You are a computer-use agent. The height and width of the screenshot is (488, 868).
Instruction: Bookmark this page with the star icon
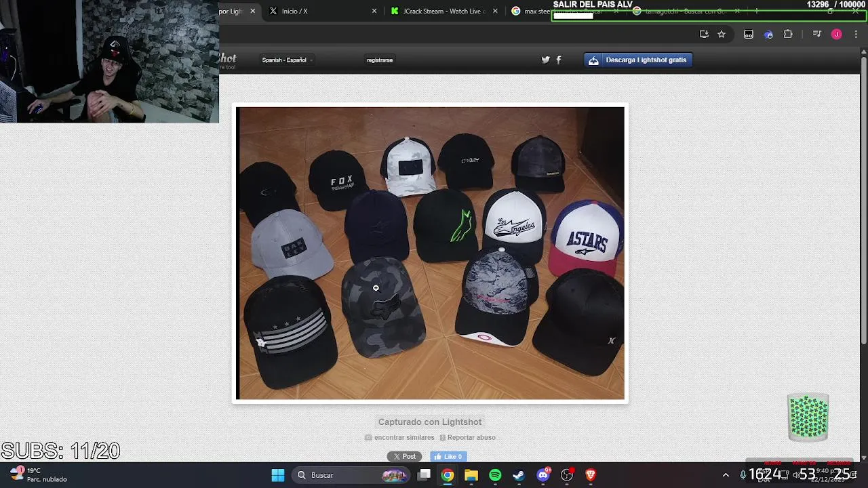(x=722, y=34)
